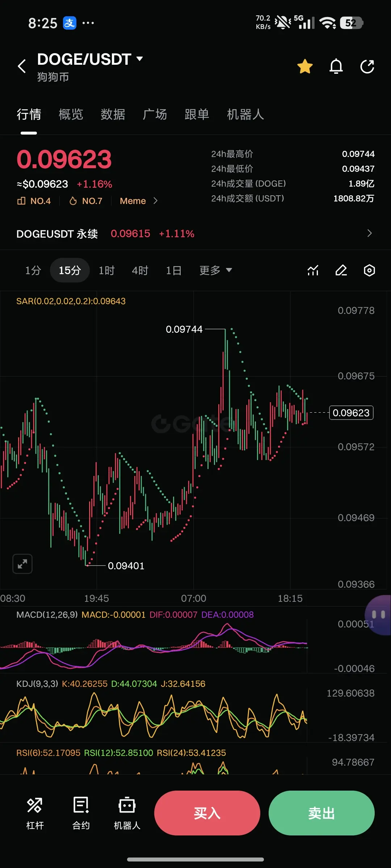Select the 1分 timeframe

pos(33,271)
